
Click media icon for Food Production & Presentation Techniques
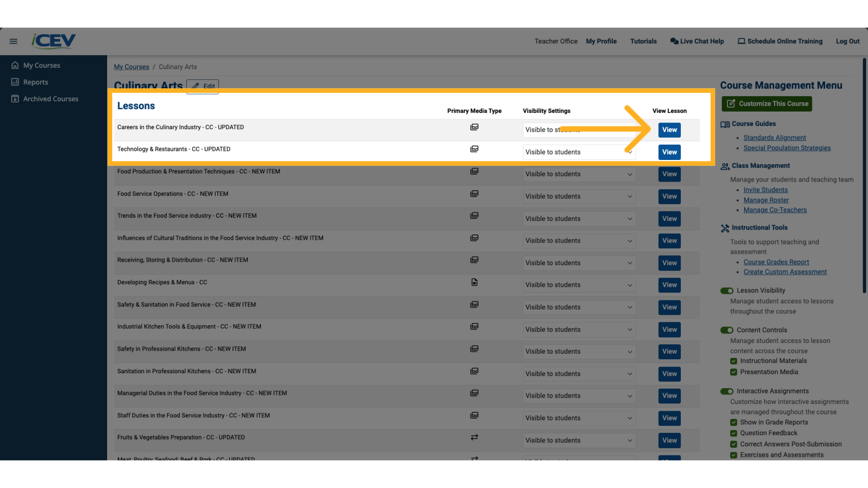click(474, 171)
